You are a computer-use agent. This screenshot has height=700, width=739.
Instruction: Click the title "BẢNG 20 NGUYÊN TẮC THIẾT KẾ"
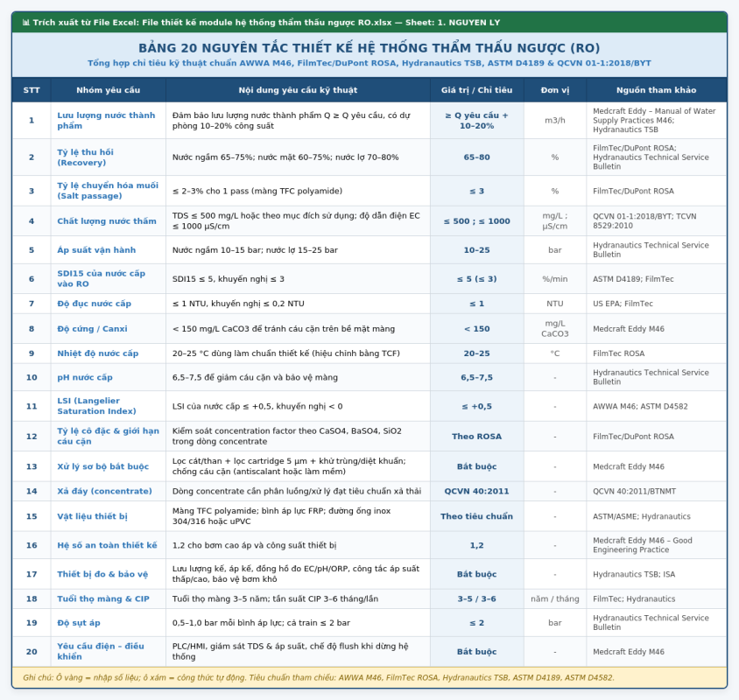(x=369, y=48)
